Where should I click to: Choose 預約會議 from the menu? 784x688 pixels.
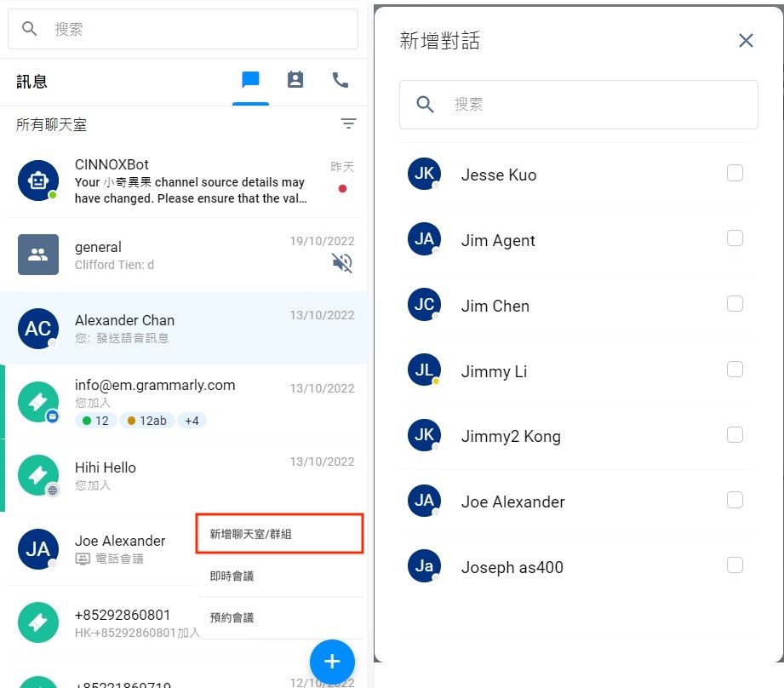pyautogui.click(x=281, y=617)
